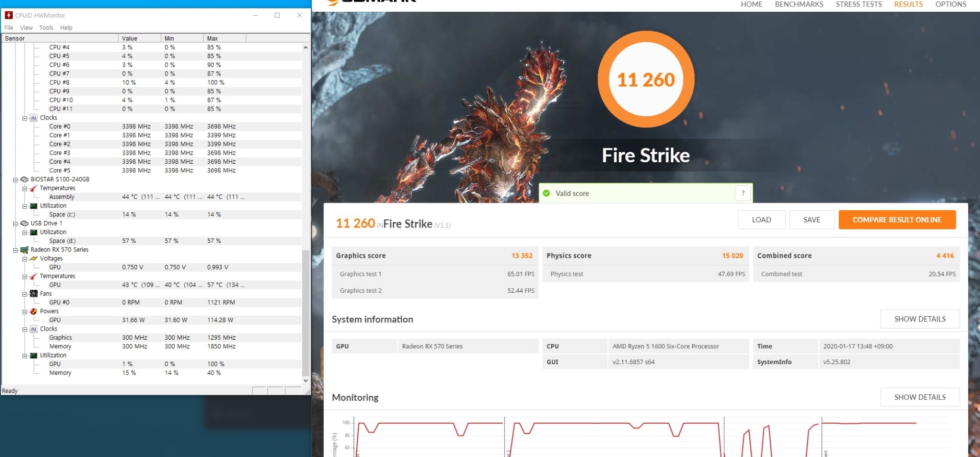This screenshot has width=980, height=457.
Task: Go to HOME tab in 3DMark
Action: coord(751,4)
